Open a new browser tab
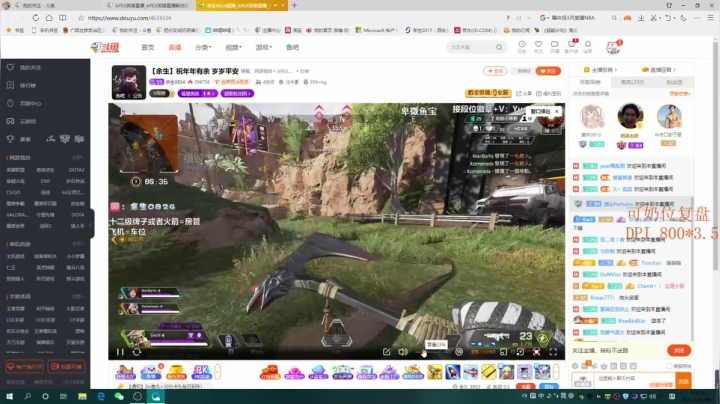Screen dimensions: 720x404 [294, 6]
